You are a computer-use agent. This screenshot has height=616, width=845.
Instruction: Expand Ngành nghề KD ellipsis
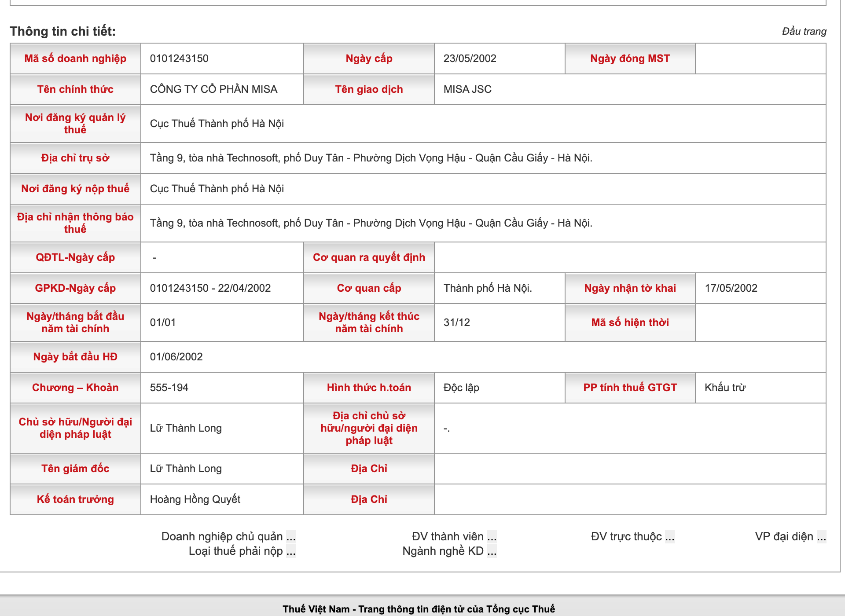[492, 551]
